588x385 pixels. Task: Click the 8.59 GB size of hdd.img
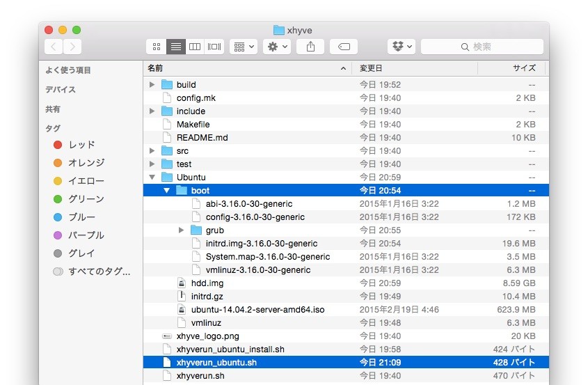519,283
